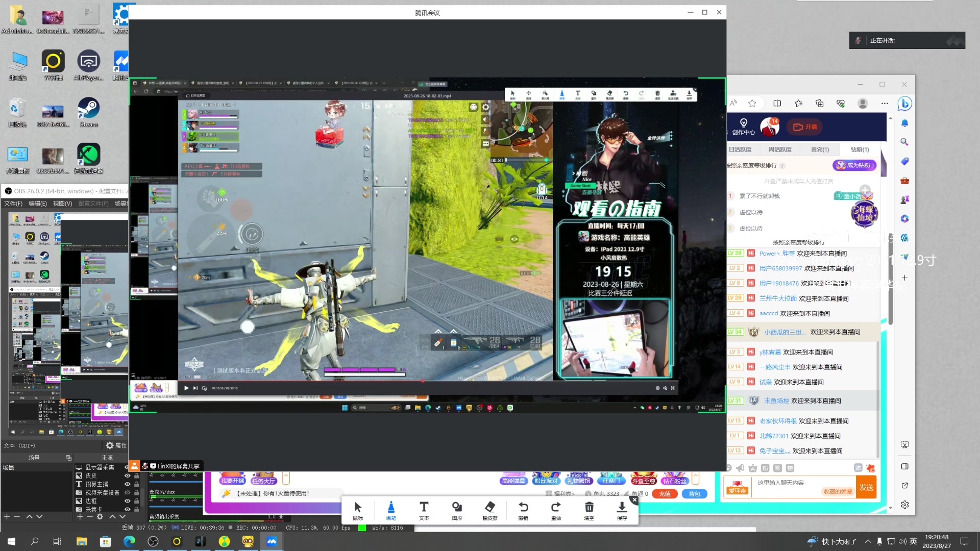Open the 创作中心 lightbulb icon

(x=743, y=127)
